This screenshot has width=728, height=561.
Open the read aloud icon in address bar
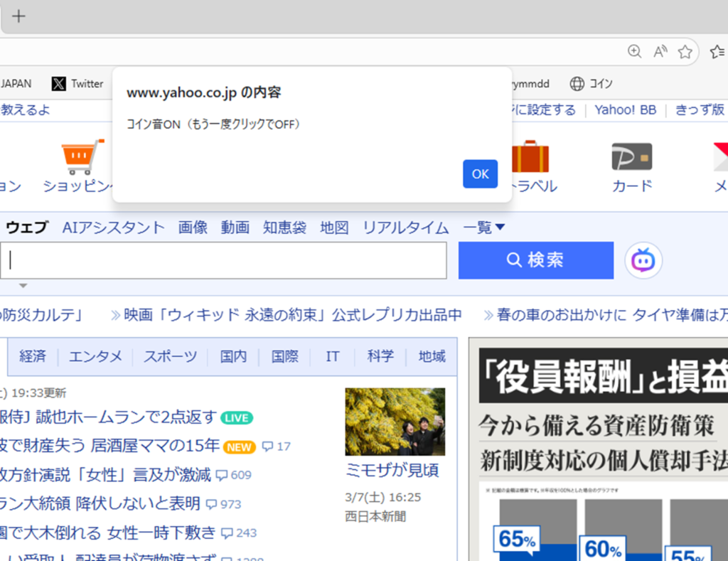660,51
